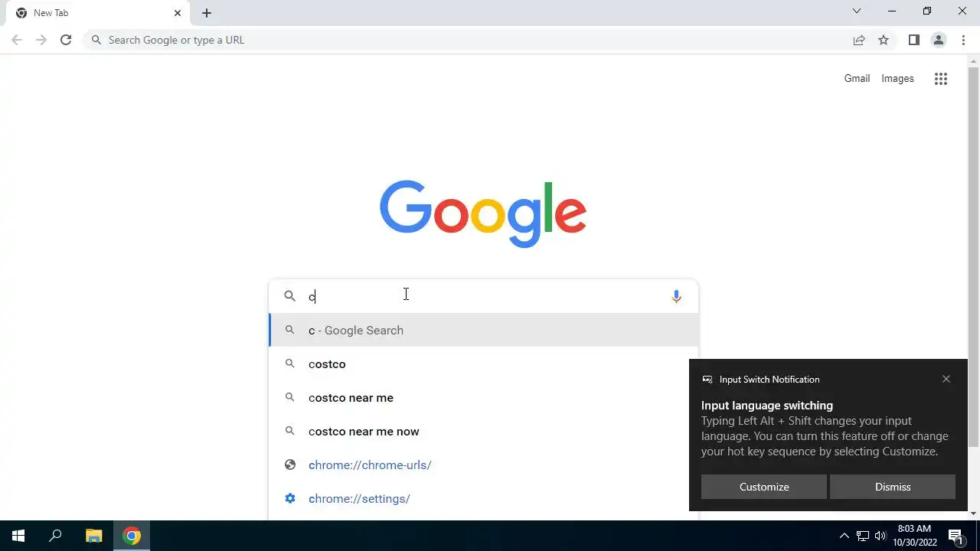Open the Windows Start menu
The height and width of the screenshot is (551, 980).
pyautogui.click(x=18, y=536)
